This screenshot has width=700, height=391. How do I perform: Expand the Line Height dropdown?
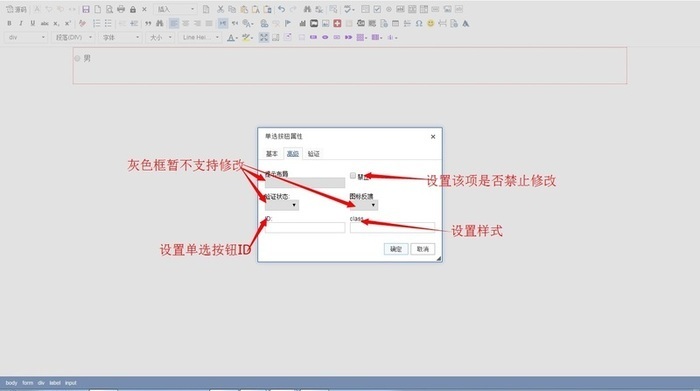coord(200,37)
